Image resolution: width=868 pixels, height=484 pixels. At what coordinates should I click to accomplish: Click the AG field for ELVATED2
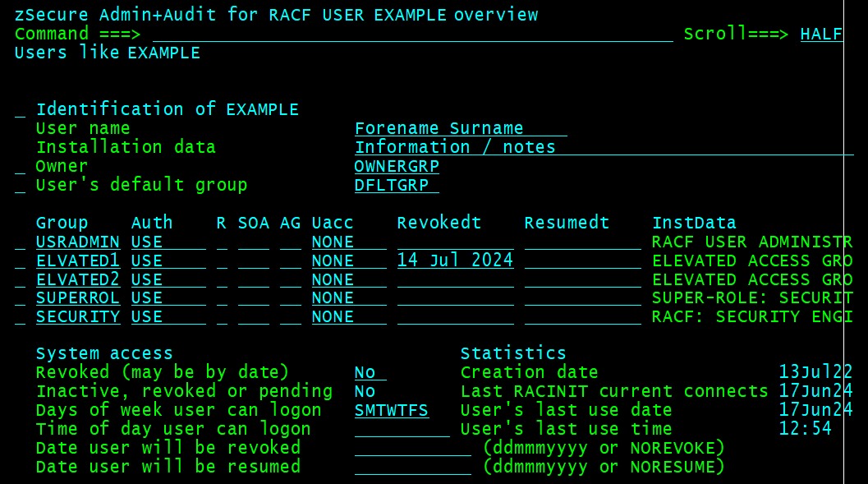click(x=291, y=279)
